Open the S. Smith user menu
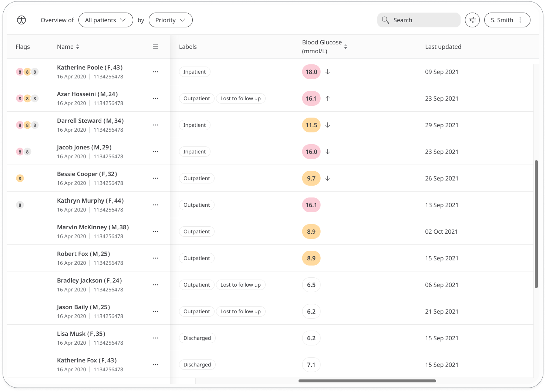Viewport: 546px width, 392px height. point(507,20)
